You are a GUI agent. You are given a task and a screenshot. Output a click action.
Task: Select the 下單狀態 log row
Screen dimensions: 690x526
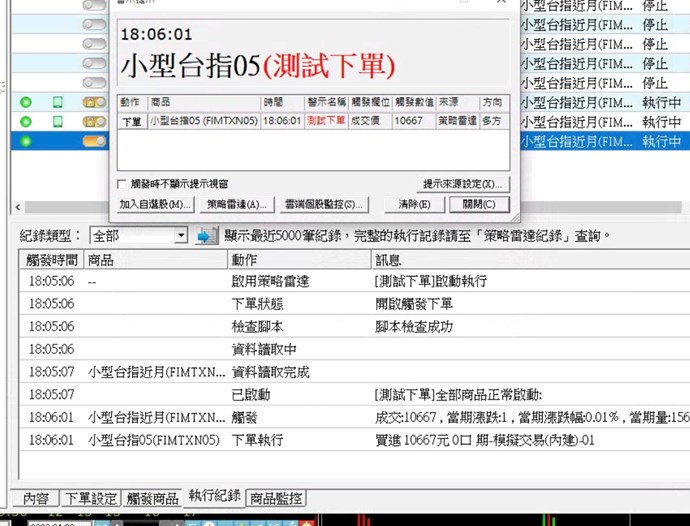(x=354, y=304)
